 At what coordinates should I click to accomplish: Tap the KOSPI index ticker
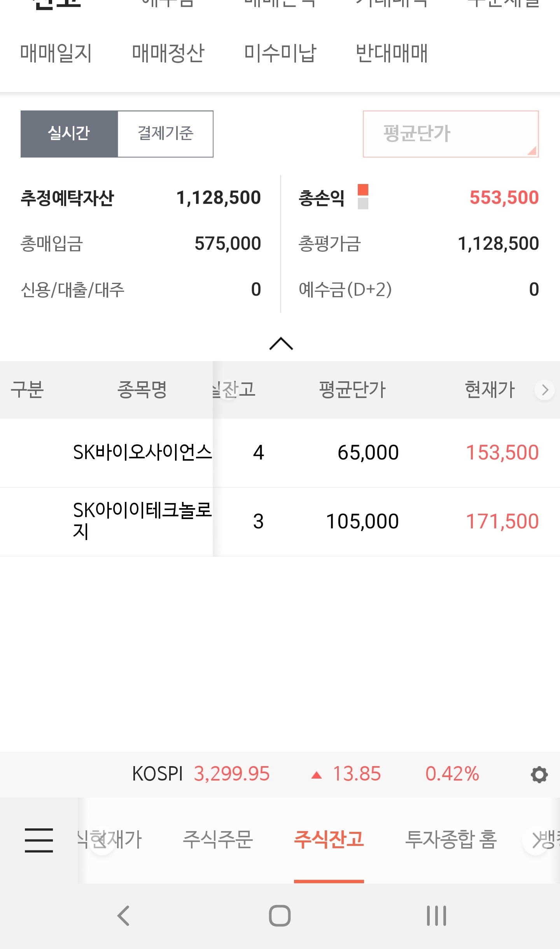(x=305, y=774)
